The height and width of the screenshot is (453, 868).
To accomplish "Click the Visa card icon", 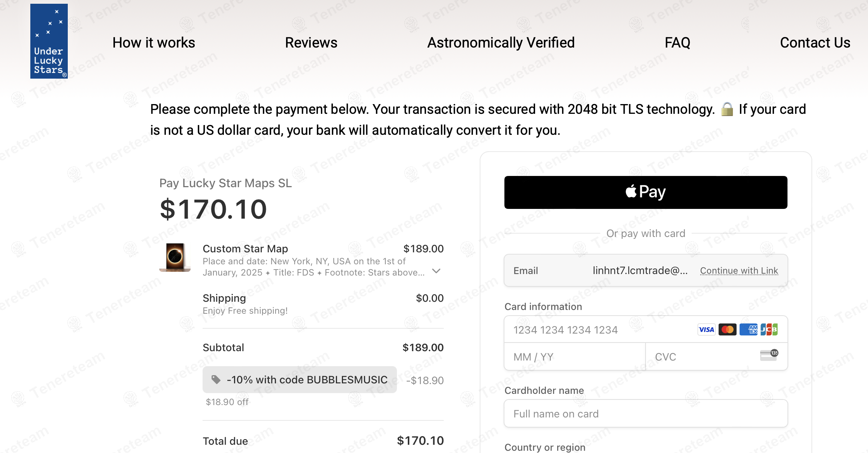I will (706, 329).
